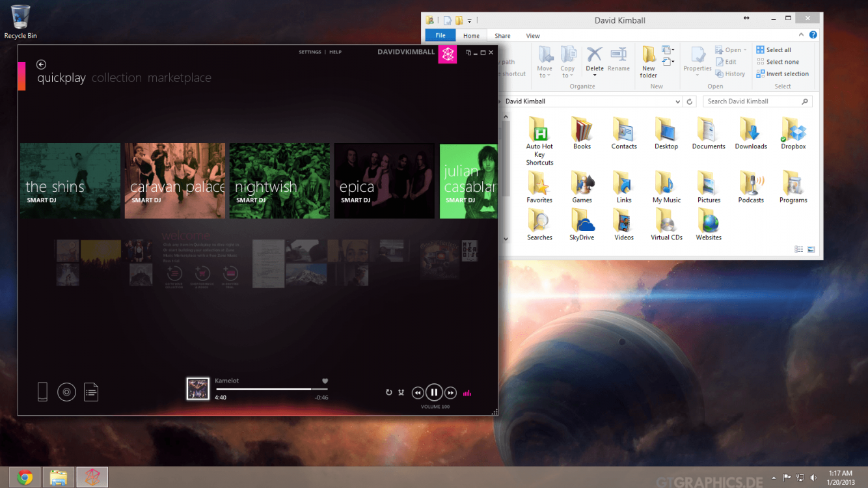Viewport: 868px width, 488px height.
Task: Click the pink Zune logo tile
Action: (x=448, y=55)
